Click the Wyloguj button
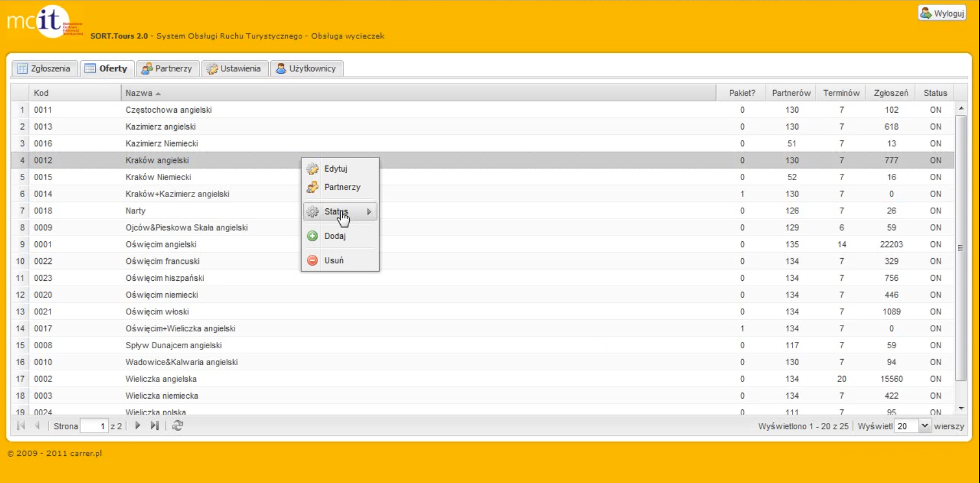Image resolution: width=980 pixels, height=483 pixels. point(942,13)
